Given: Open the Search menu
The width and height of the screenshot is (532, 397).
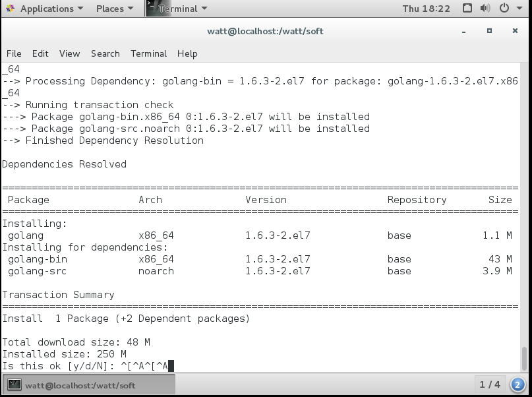Looking at the screenshot, I should [105, 53].
